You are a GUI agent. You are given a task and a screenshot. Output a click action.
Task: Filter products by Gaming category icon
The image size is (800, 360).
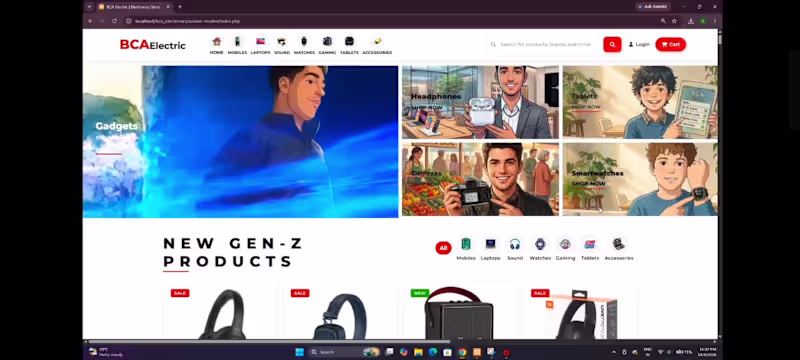point(565,249)
